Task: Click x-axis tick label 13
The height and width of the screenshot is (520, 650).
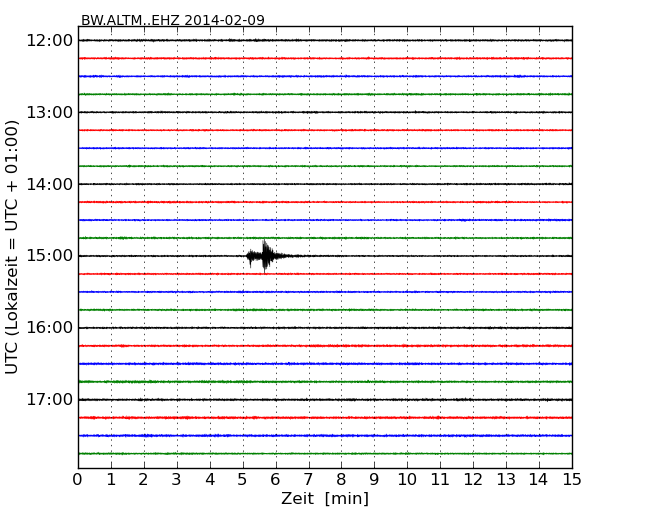Action: pos(506,479)
